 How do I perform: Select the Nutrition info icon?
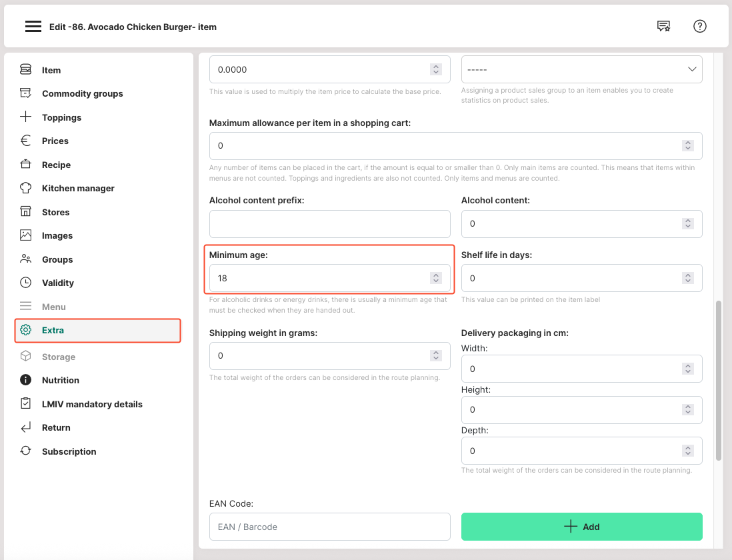(26, 380)
